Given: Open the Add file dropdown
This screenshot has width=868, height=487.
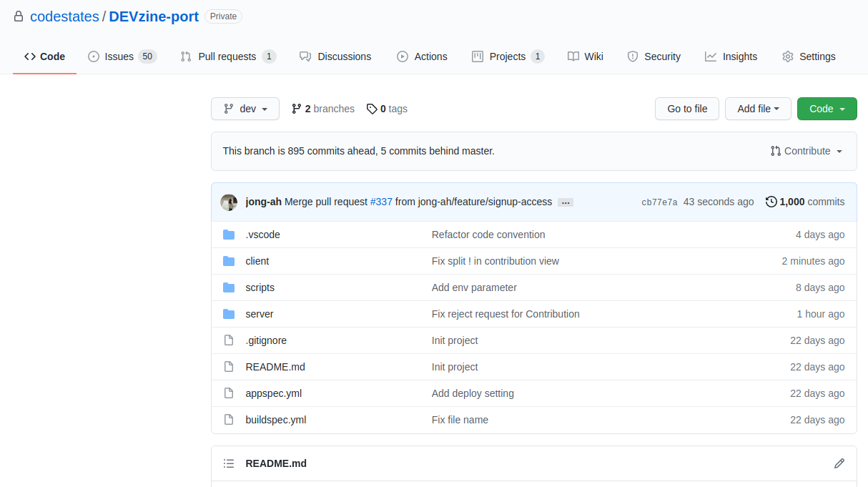Looking at the screenshot, I should [x=758, y=109].
